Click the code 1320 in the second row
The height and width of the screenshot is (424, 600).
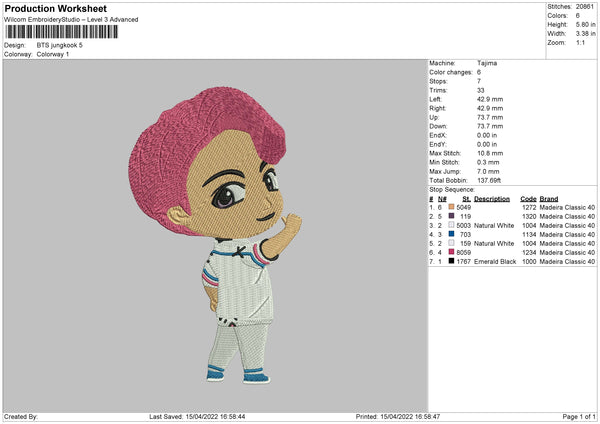tap(529, 217)
